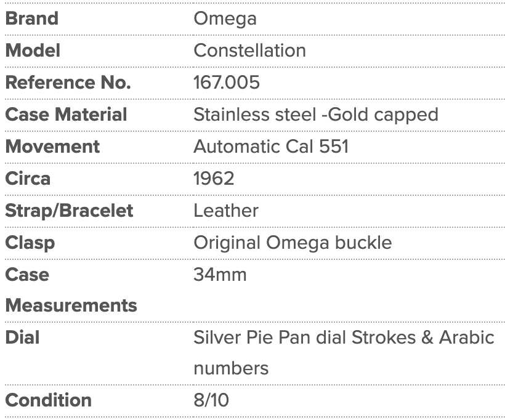Select the Silver Pie Pan dial description
Viewport: 505px width, 420px height.
(x=344, y=353)
